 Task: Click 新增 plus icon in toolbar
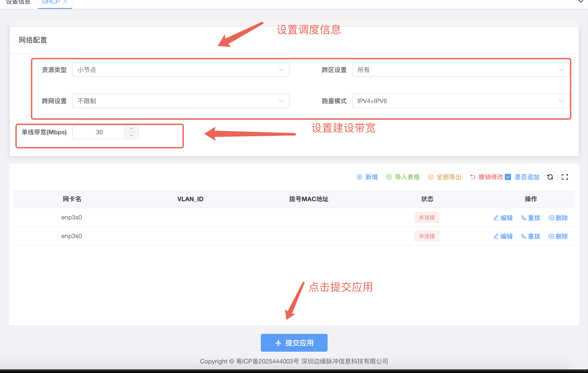click(x=359, y=177)
